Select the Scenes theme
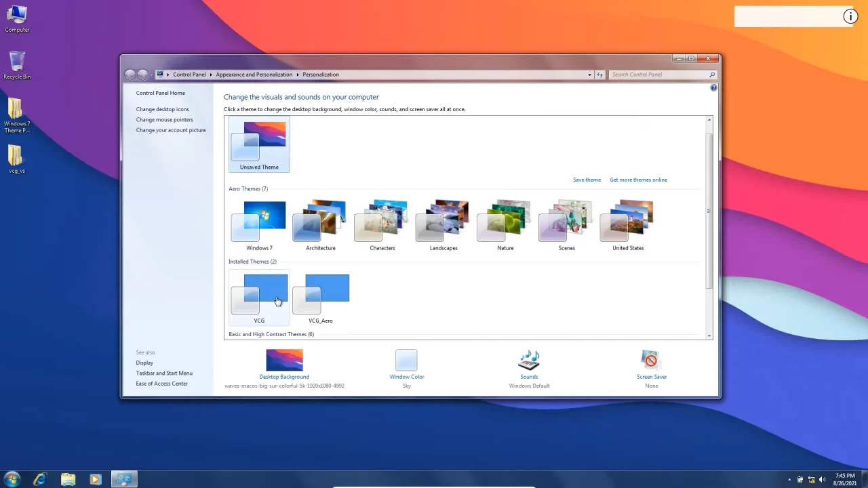868x488 pixels. (x=567, y=226)
